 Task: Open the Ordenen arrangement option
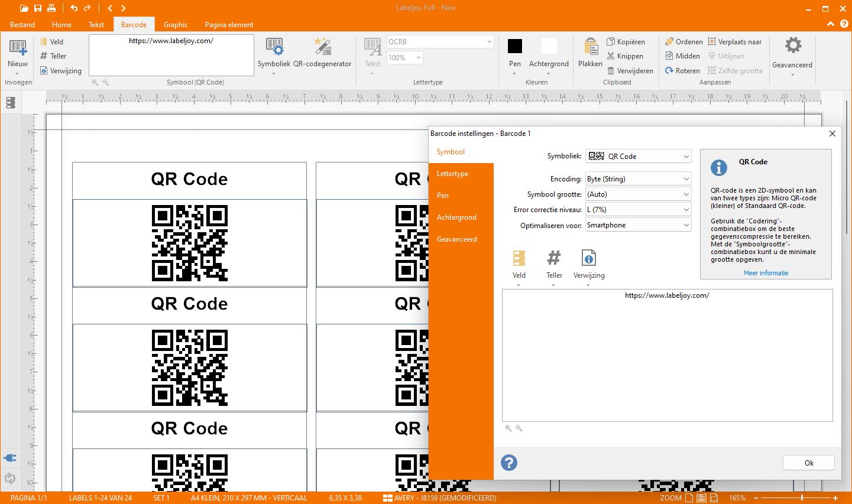coord(683,42)
